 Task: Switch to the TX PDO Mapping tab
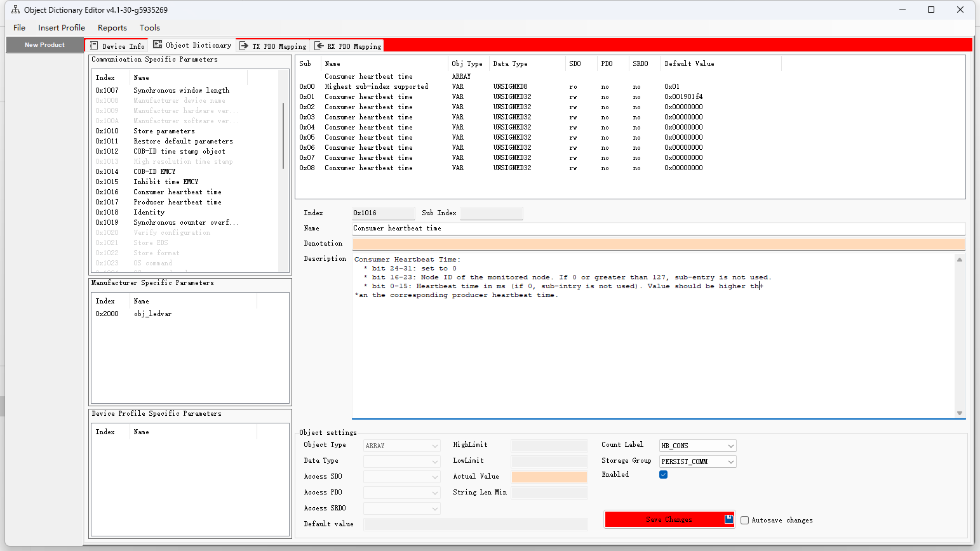[x=273, y=46]
